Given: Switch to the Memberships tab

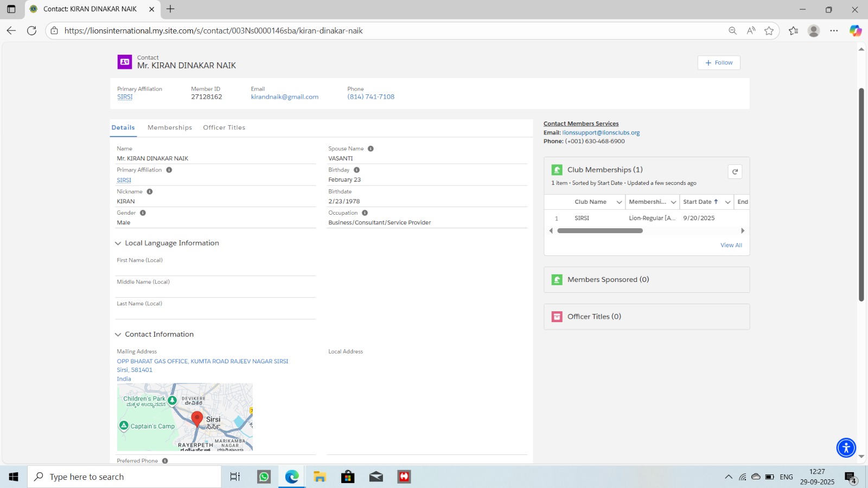Looking at the screenshot, I should (170, 127).
